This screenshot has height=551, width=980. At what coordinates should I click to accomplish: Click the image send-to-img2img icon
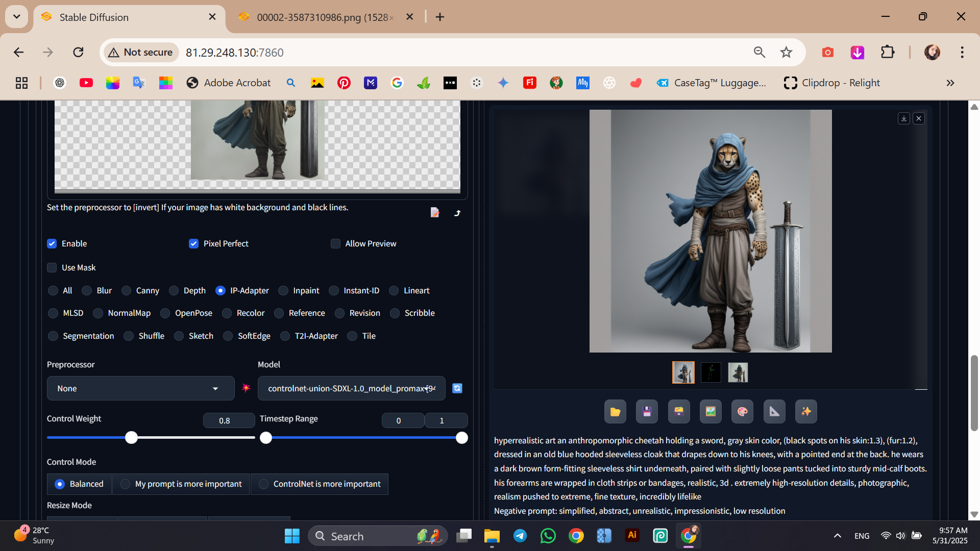pyautogui.click(x=710, y=412)
